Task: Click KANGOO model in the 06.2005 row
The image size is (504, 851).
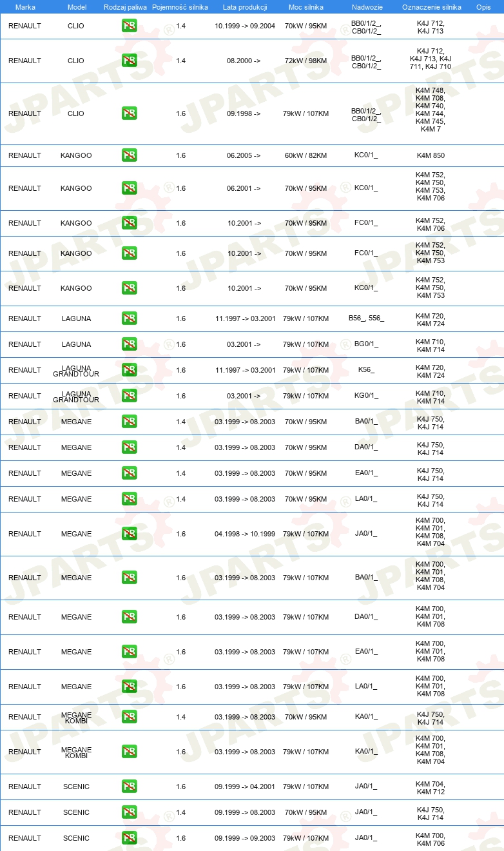Action: coord(76,155)
